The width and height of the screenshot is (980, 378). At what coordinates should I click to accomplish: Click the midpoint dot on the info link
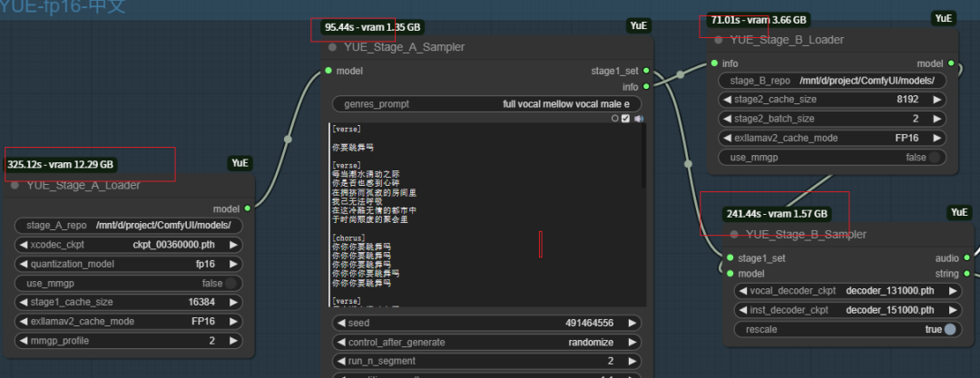click(680, 74)
